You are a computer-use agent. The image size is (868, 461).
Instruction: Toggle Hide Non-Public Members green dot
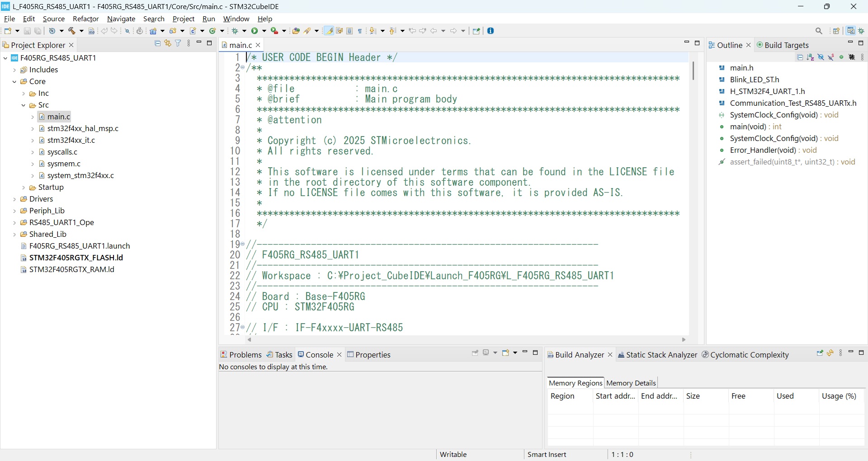point(842,57)
